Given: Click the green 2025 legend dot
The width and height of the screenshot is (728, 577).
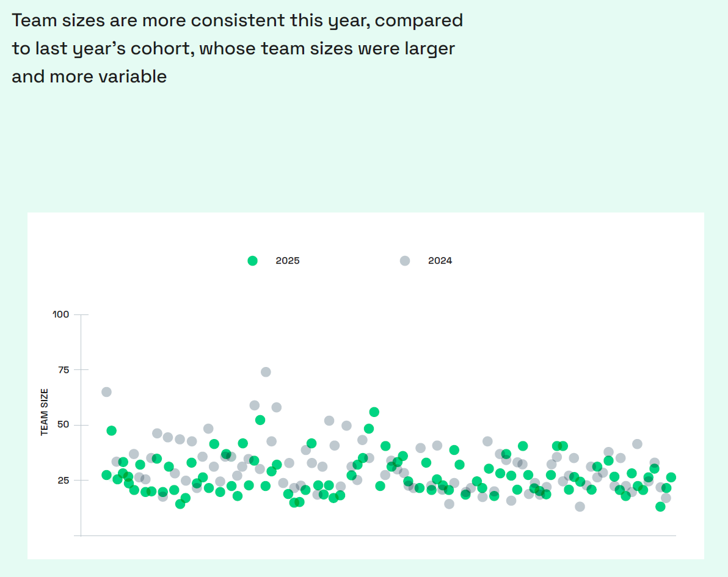Looking at the screenshot, I should [x=252, y=261].
